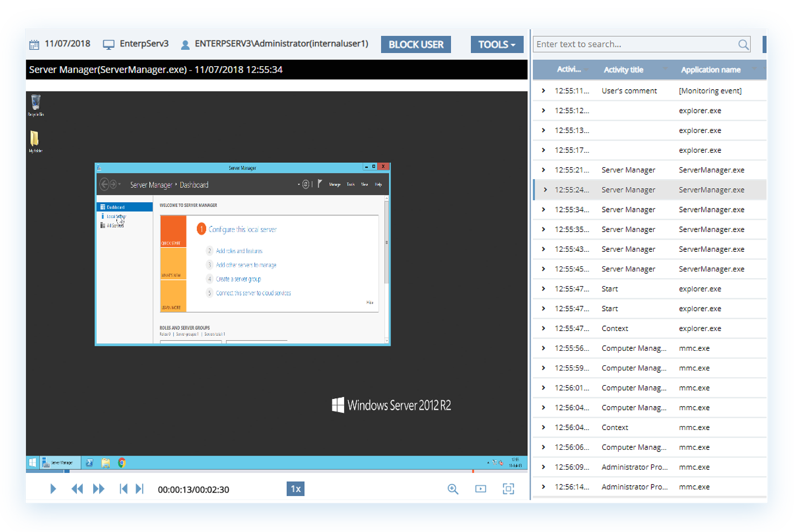Click the BLOCK USER button
Viewport: 794px width, 532px height.
coord(416,44)
